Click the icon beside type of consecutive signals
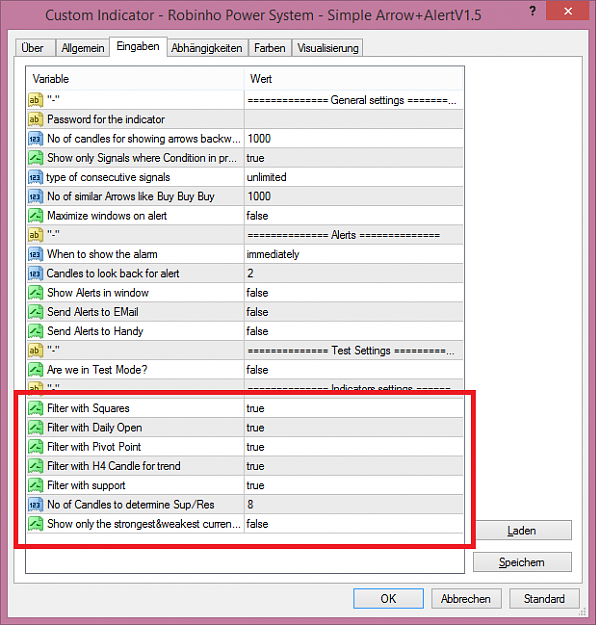The width and height of the screenshot is (600, 625). pos(35,177)
